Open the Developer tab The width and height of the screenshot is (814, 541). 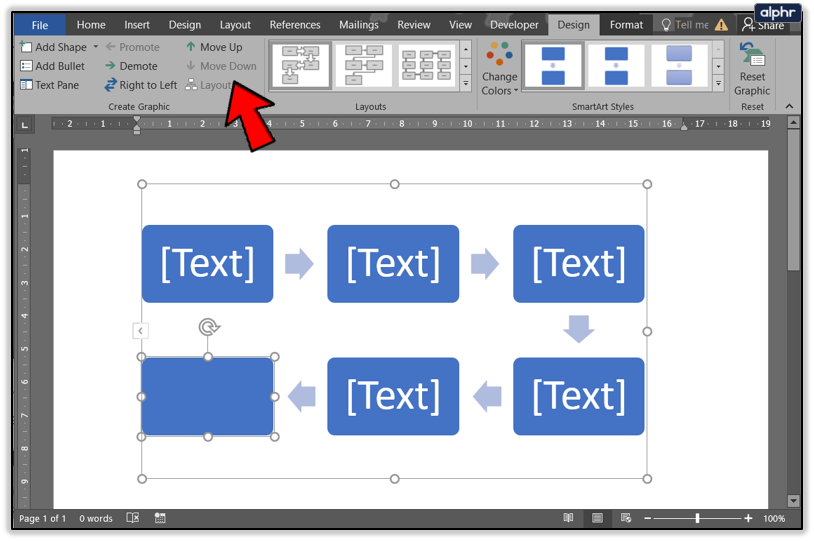click(x=514, y=25)
